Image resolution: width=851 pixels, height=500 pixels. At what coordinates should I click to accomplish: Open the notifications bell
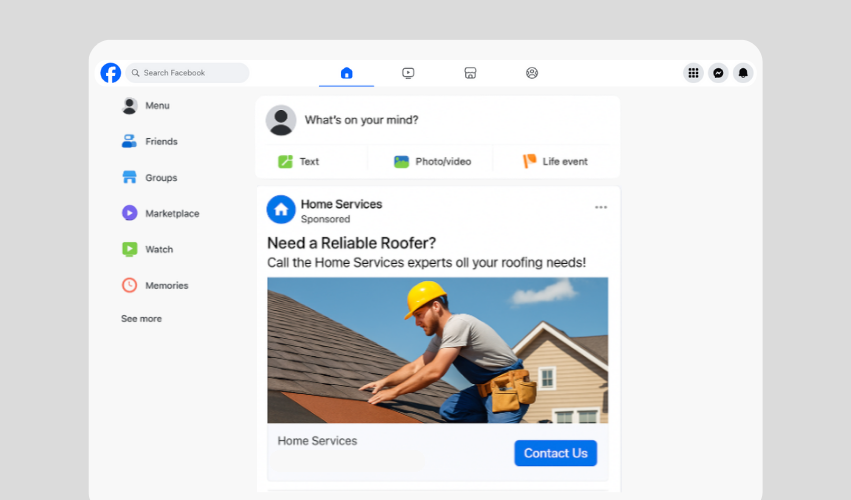(x=743, y=73)
